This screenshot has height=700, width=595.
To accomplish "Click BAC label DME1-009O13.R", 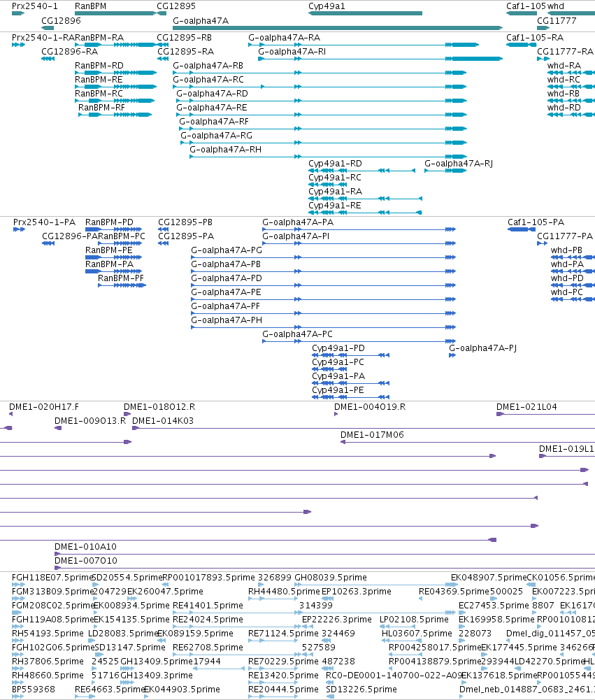I will [90, 421].
